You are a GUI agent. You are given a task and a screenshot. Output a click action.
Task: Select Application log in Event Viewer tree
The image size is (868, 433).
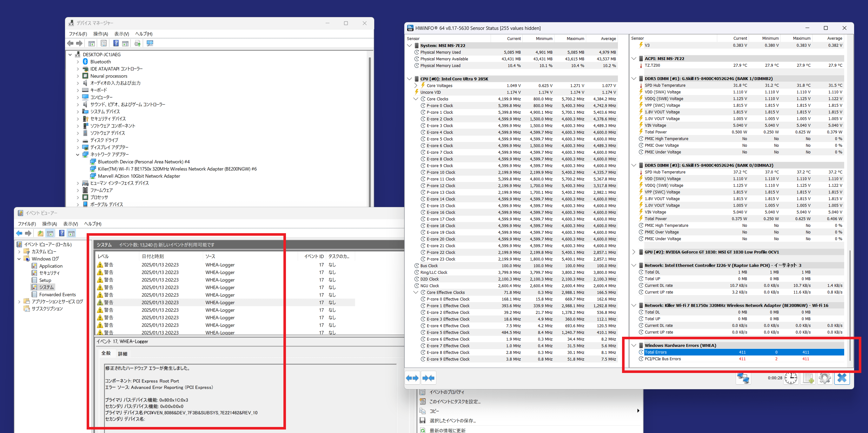tap(50, 266)
